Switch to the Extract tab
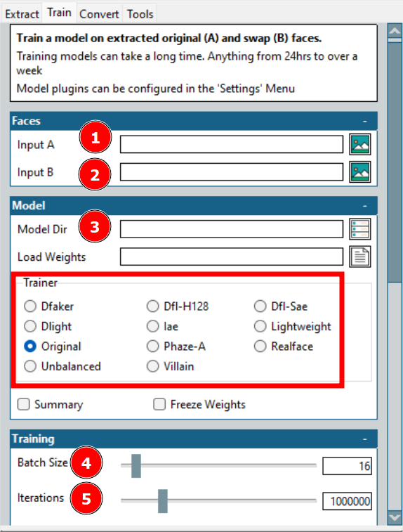Image resolution: width=403 pixels, height=532 pixels. [x=22, y=14]
